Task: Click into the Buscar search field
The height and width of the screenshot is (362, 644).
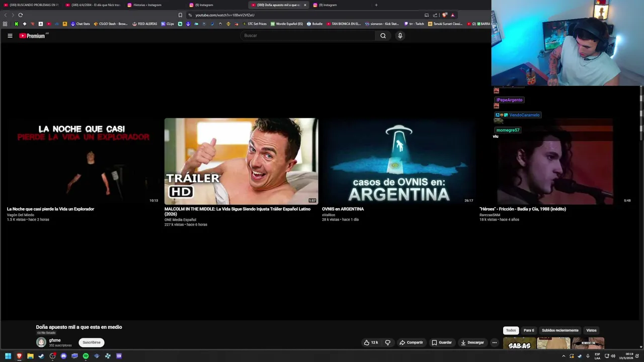Action: (x=308, y=36)
